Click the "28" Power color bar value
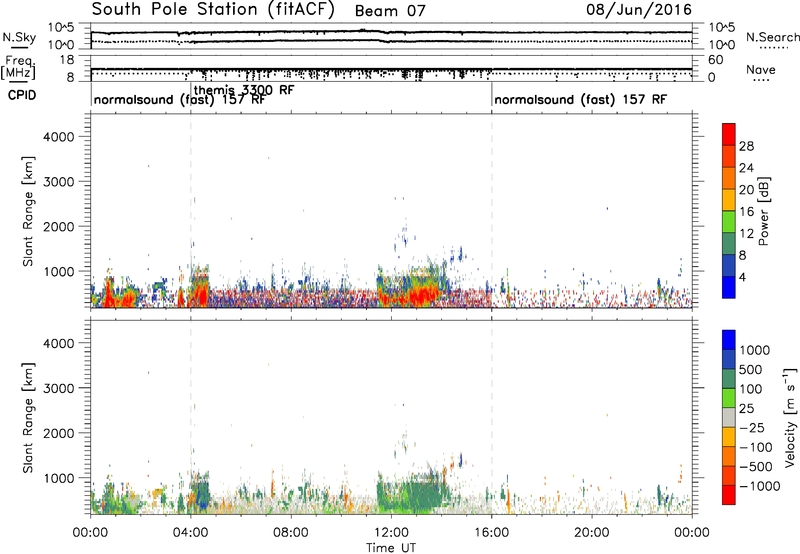The height and width of the screenshot is (554, 800). pyautogui.click(x=746, y=146)
